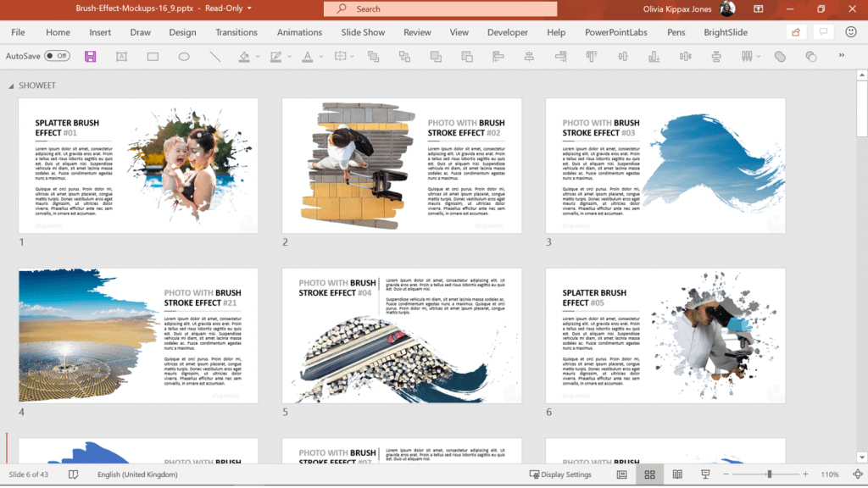
Task: Collapse the SHOWEET section
Action: (x=10, y=85)
